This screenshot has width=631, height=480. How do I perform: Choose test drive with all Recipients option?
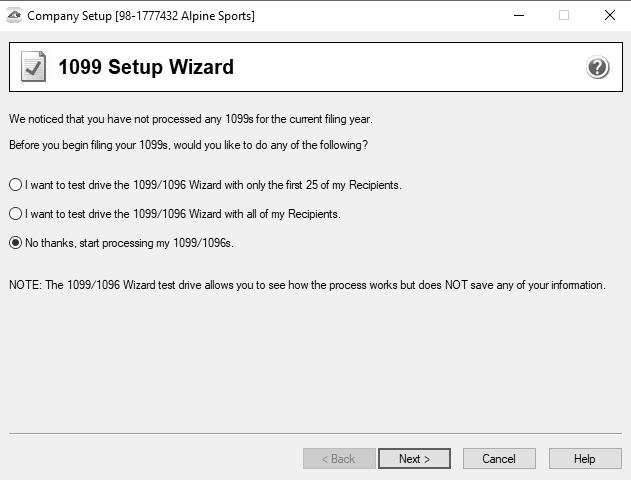[15, 213]
